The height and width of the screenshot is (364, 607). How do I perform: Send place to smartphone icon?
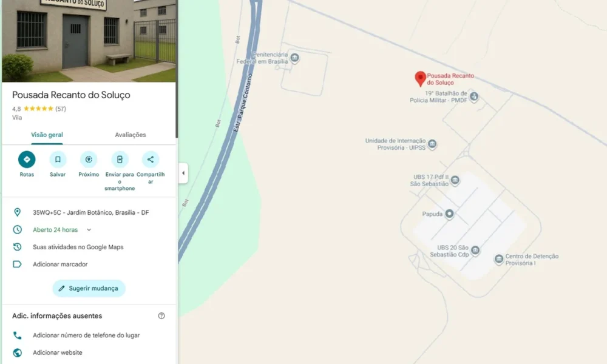coord(120,160)
